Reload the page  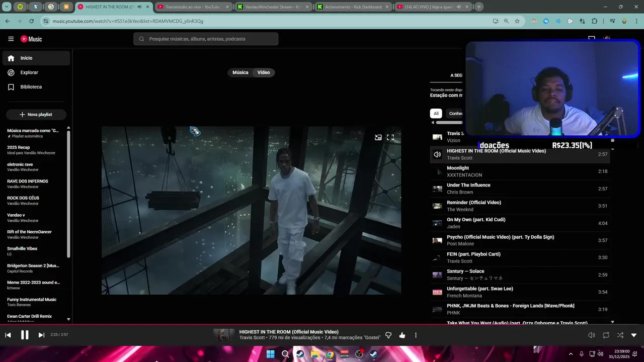(32, 21)
